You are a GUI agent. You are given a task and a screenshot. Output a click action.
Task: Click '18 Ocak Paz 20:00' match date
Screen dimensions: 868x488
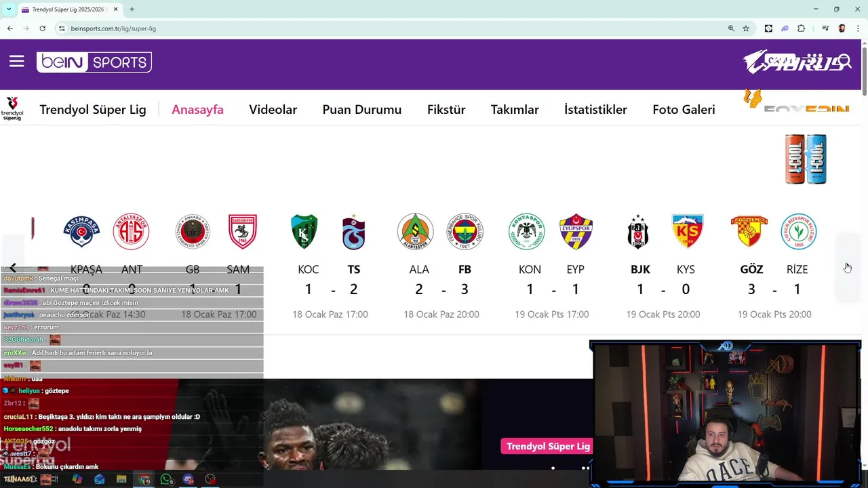441,314
